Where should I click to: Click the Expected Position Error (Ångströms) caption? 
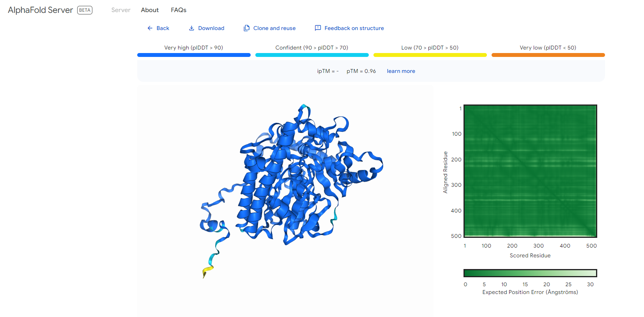coord(530,292)
